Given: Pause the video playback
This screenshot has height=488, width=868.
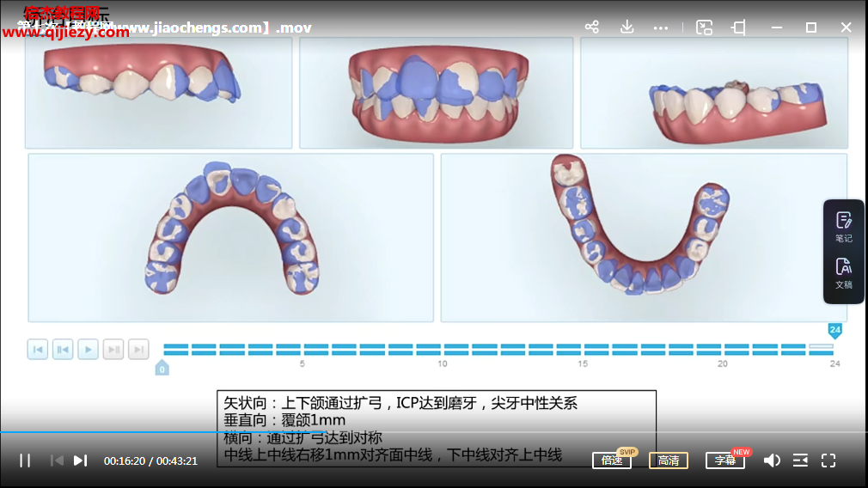Looking at the screenshot, I should (x=25, y=461).
